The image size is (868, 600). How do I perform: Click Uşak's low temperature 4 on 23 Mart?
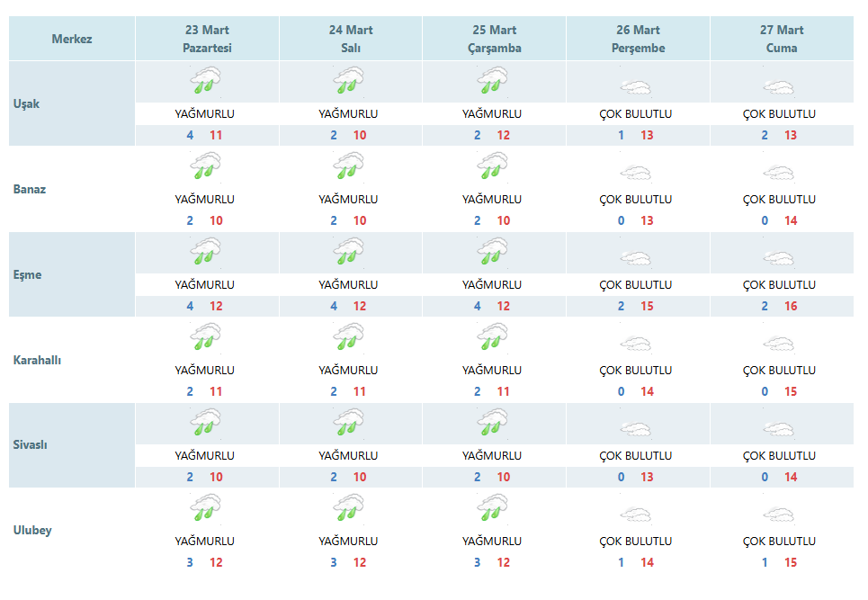click(x=190, y=135)
